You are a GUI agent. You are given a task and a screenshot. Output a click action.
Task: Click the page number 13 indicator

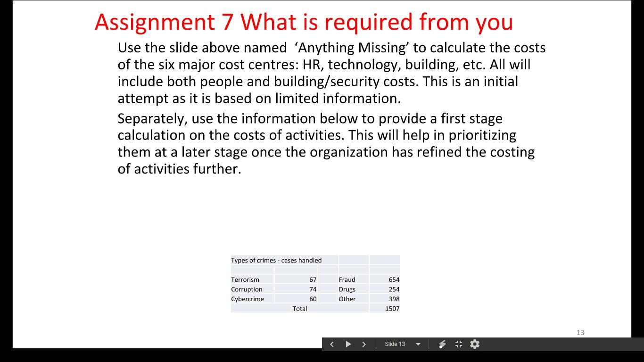580,332
